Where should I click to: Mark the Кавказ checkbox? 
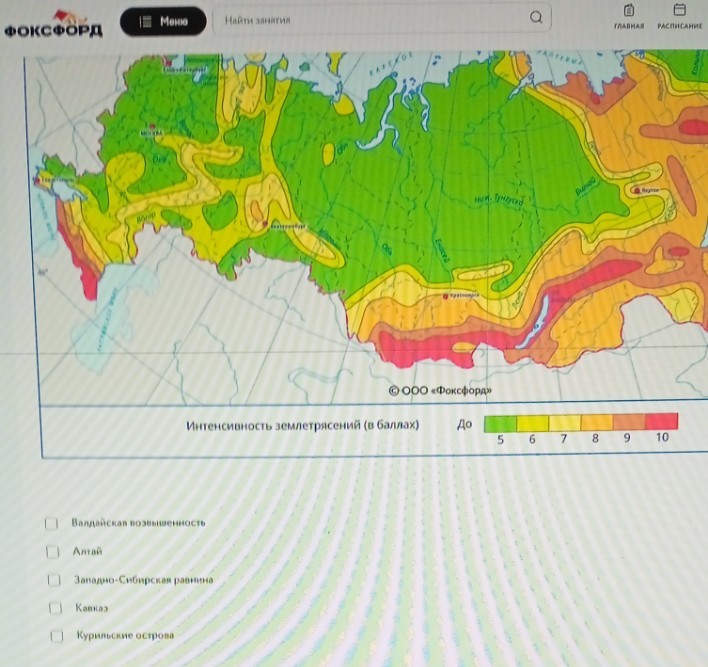[56, 607]
